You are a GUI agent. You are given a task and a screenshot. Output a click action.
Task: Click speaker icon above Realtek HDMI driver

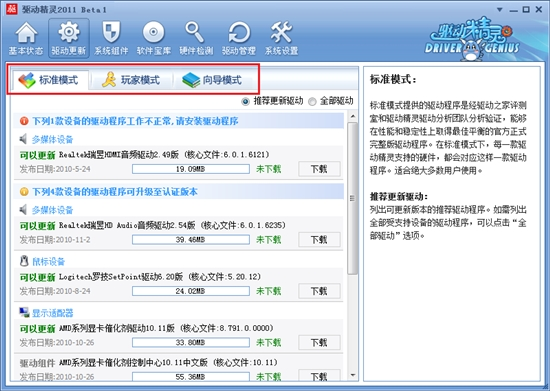click(x=23, y=139)
